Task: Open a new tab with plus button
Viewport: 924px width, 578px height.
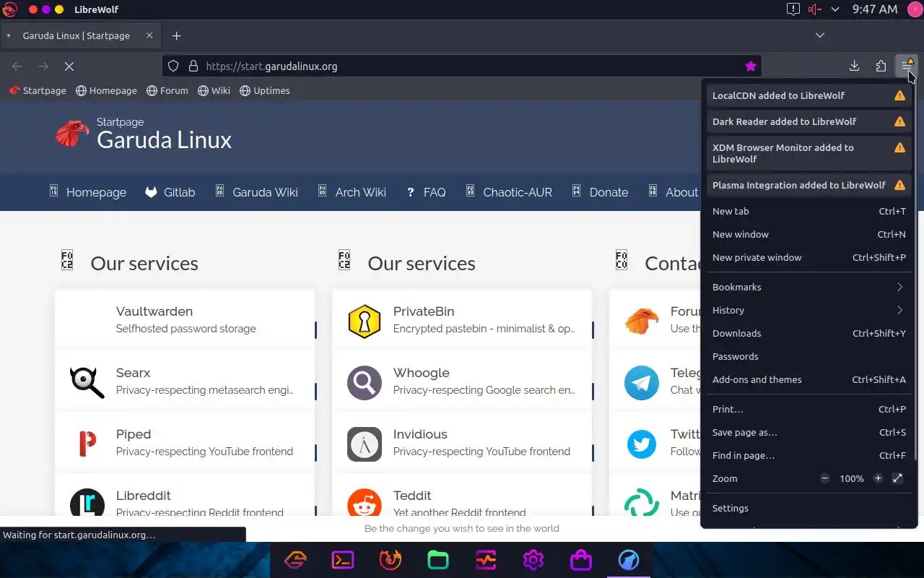Action: (176, 35)
